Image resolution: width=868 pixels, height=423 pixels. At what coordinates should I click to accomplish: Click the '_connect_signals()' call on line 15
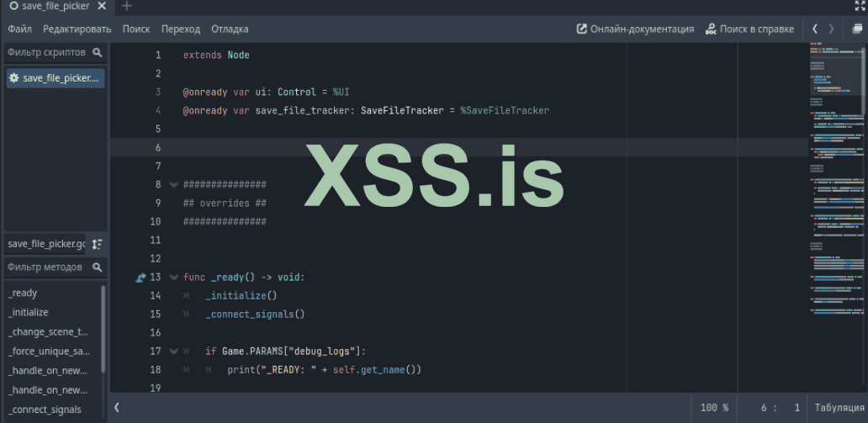click(255, 314)
